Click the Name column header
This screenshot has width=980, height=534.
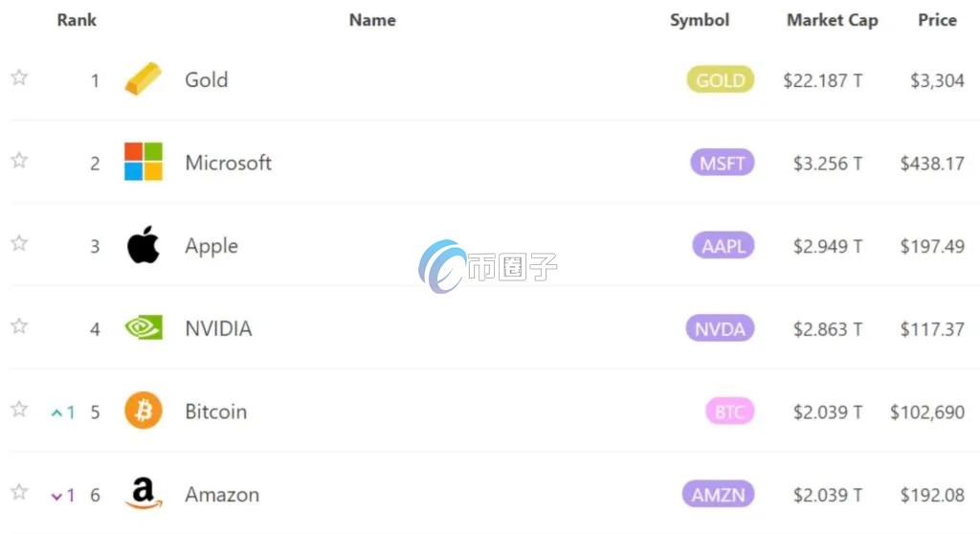click(372, 20)
